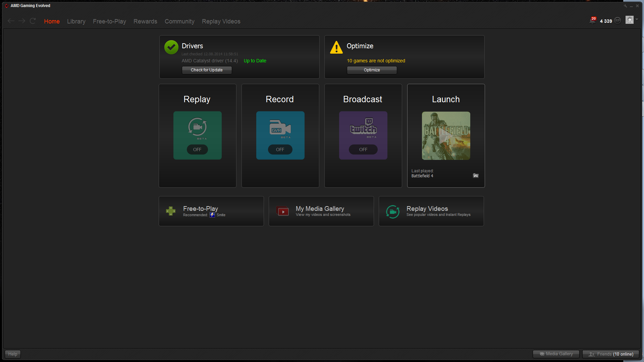
Task: Open the Replay Videos card title
Action: (427, 208)
